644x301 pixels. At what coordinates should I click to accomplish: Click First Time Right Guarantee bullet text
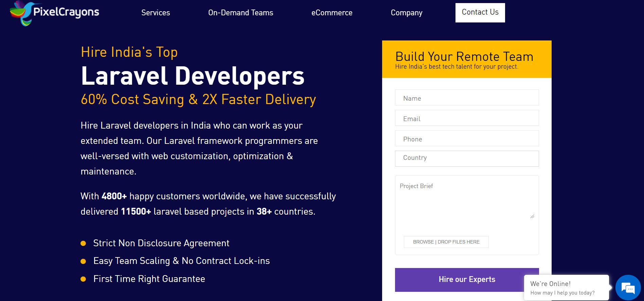coord(149,279)
